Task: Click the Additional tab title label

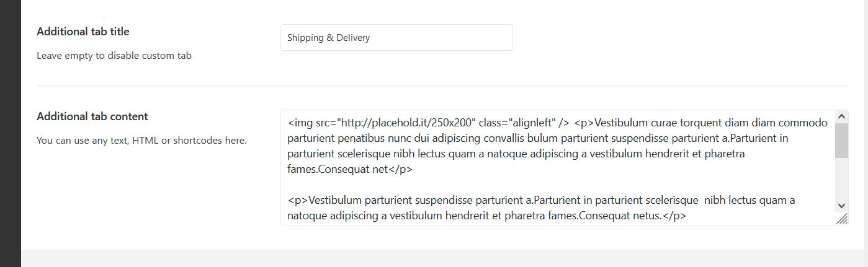Action: tap(83, 32)
